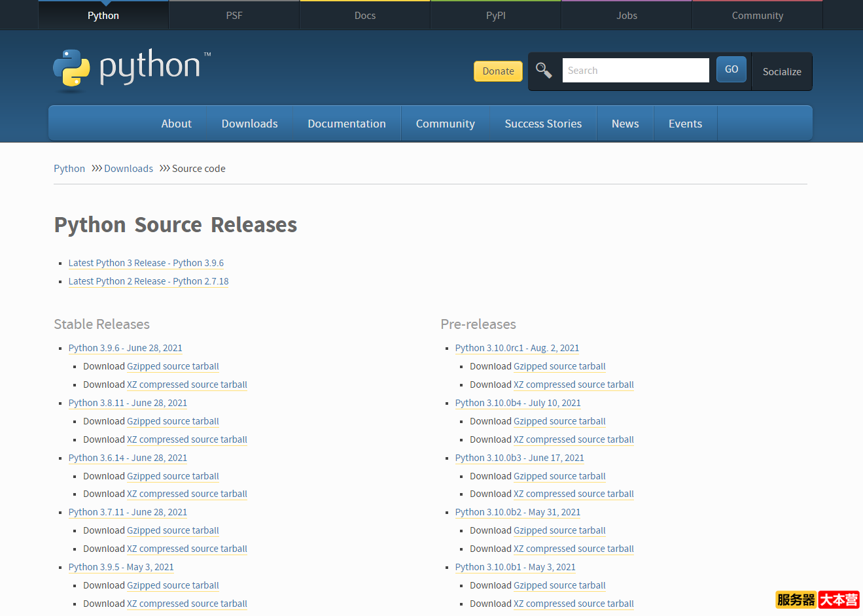This screenshot has height=616, width=863.
Task: Open Python 3.6.14 - June 28, 2021 link
Action: tap(128, 458)
